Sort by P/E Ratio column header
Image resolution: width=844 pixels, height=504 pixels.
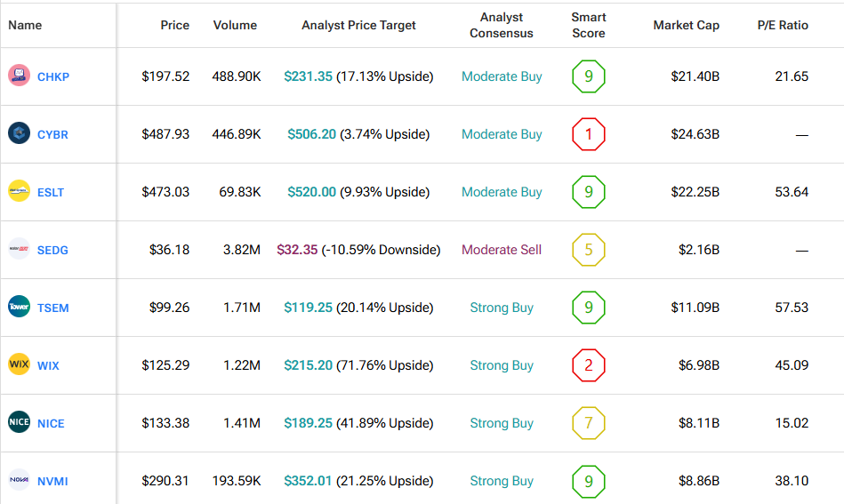783,25
